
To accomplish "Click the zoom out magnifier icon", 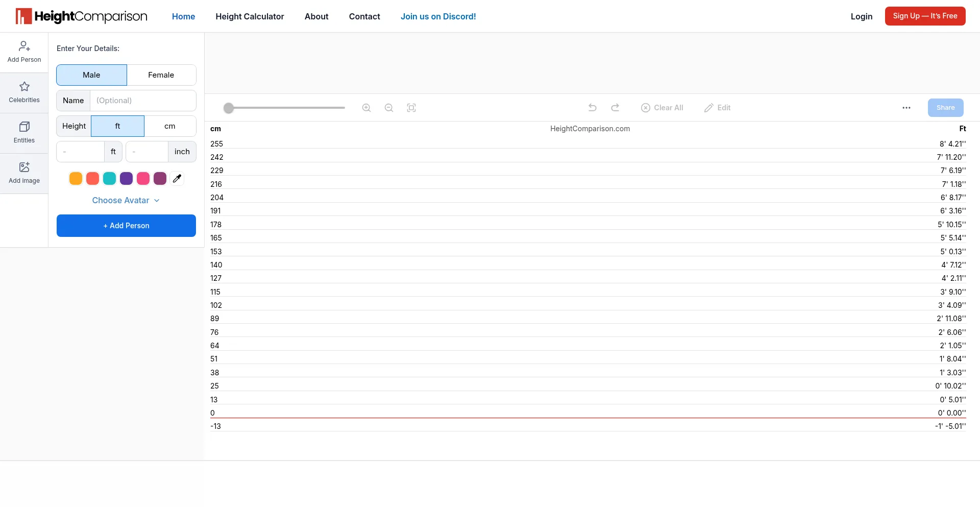I will point(389,108).
